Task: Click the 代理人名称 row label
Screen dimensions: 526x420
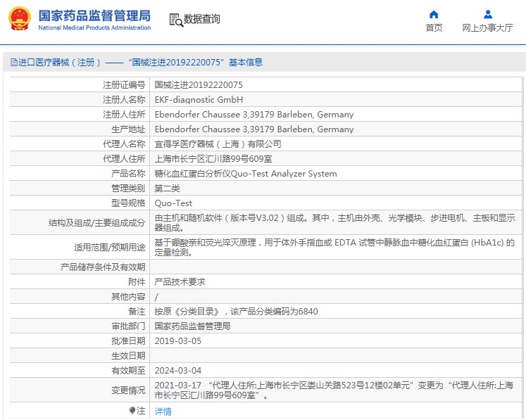Action: coord(124,144)
